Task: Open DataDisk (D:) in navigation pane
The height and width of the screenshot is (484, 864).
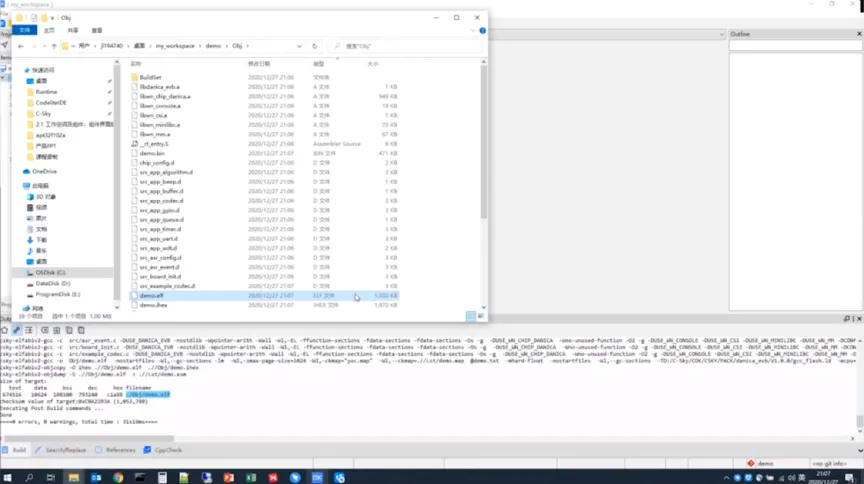Action: [52, 283]
